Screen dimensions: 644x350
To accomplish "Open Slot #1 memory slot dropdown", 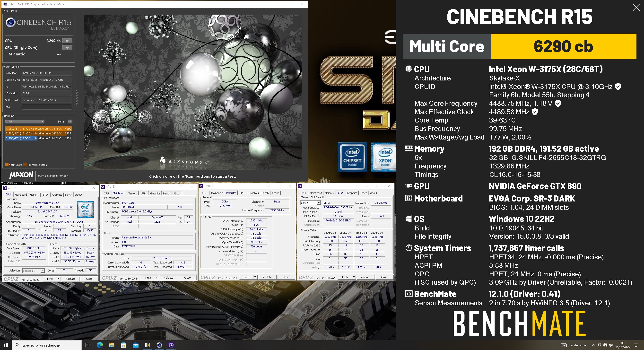I will (310, 203).
